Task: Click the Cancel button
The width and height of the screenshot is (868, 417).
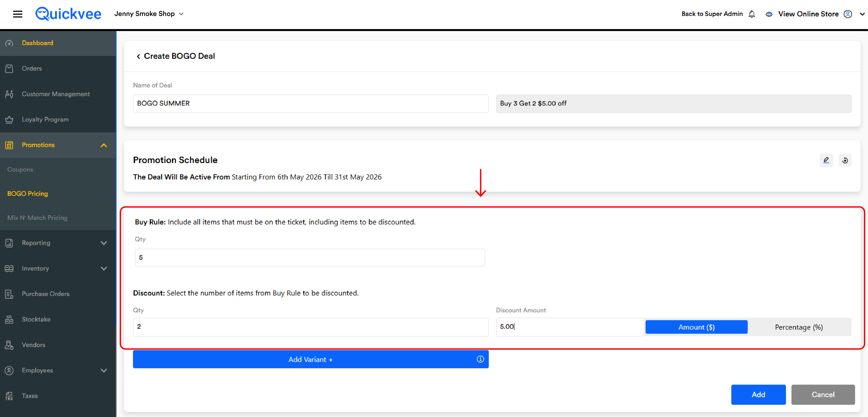Action: [823, 394]
